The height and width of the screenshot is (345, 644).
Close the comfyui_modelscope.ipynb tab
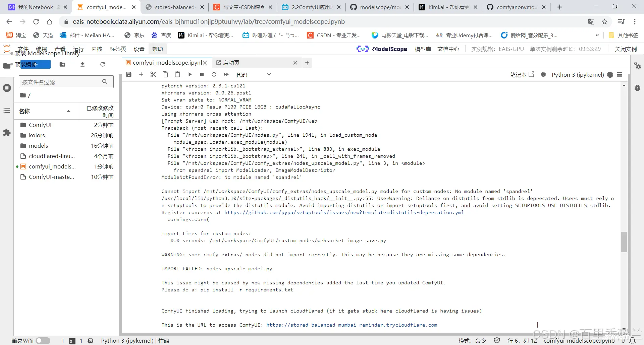click(x=205, y=63)
